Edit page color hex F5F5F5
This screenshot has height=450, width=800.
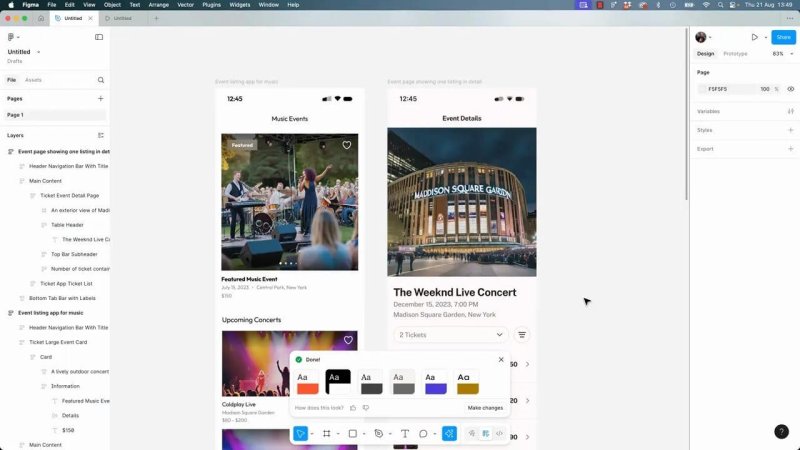coord(717,89)
